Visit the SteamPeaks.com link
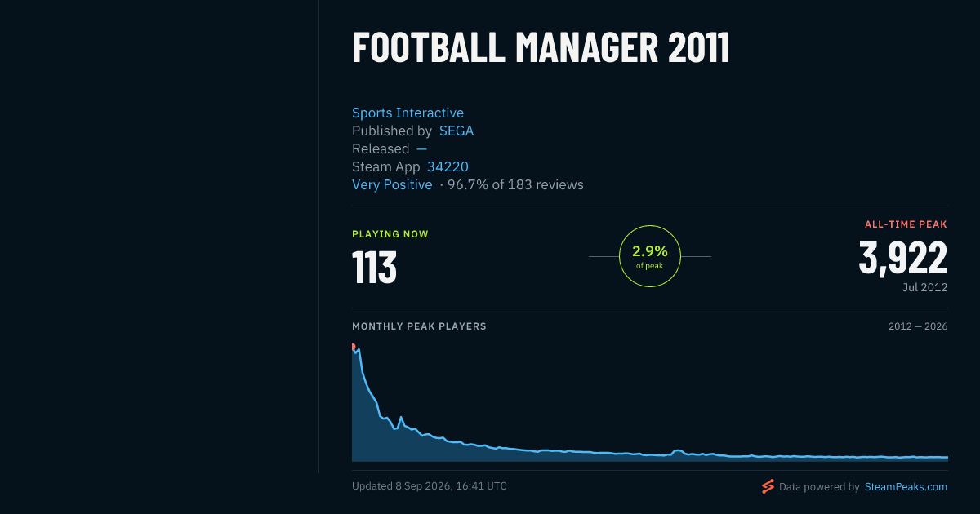980x514 pixels. 906,487
